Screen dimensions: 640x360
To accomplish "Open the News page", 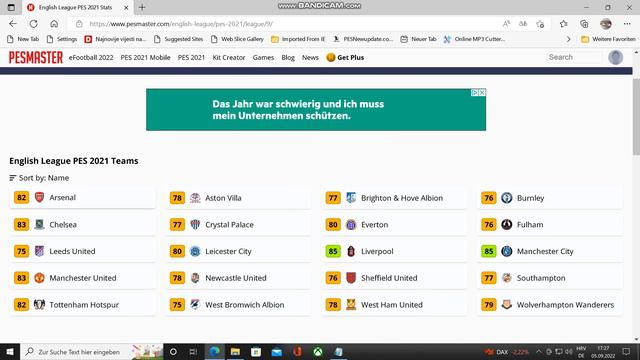I will coord(310,58).
